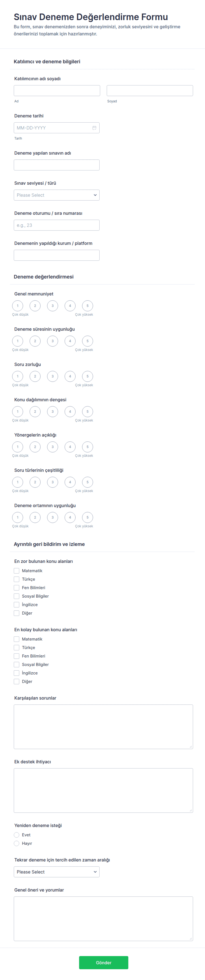This screenshot has height=980, width=205.
Task: Check Matematik under En zor bulunan konu alanları
Action: tap(16, 571)
